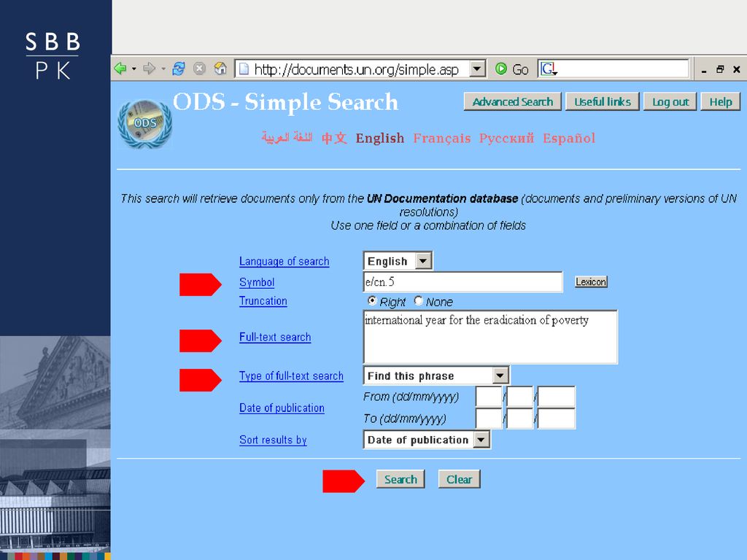Image resolution: width=747 pixels, height=560 pixels.
Task: Select the Right truncation radio button
Action: pyautogui.click(x=372, y=301)
